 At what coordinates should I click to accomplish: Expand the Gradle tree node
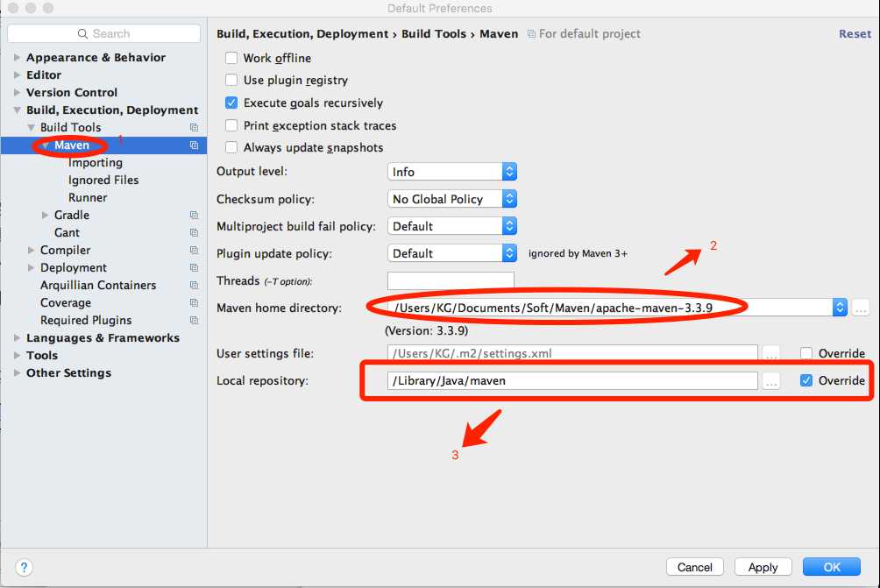[x=46, y=216]
